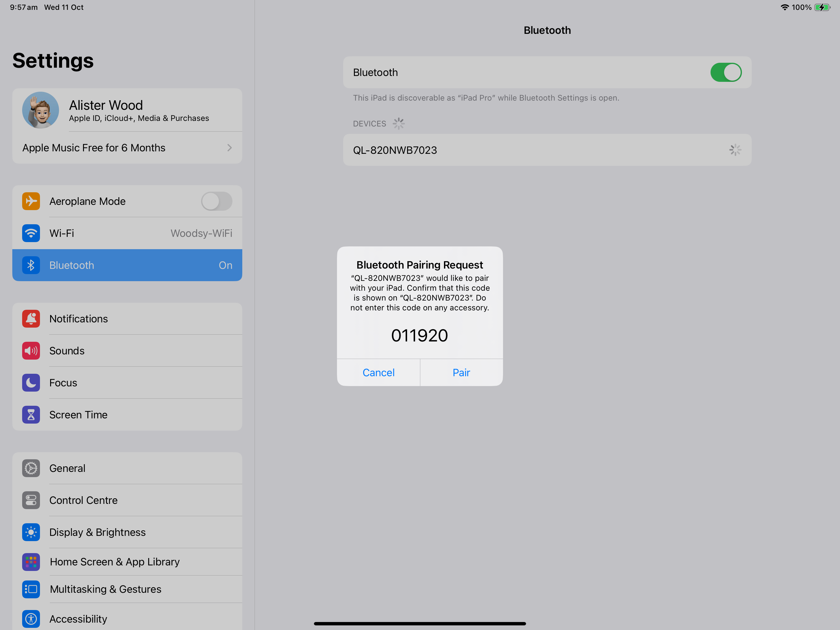Toggle the Aeroplane Mode switch

[x=217, y=201]
